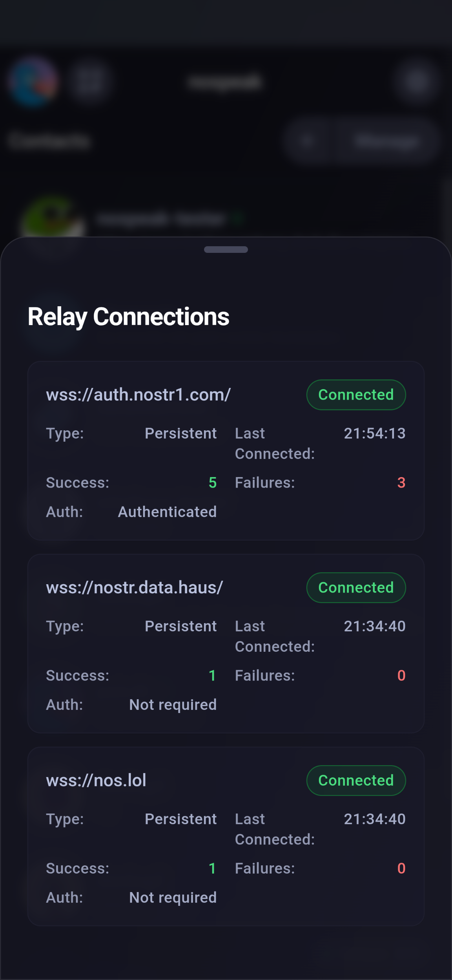Viewport: 452px width, 980px height.
Task: Click the Connected badge for auth.nostr1.com
Action: [x=356, y=395]
